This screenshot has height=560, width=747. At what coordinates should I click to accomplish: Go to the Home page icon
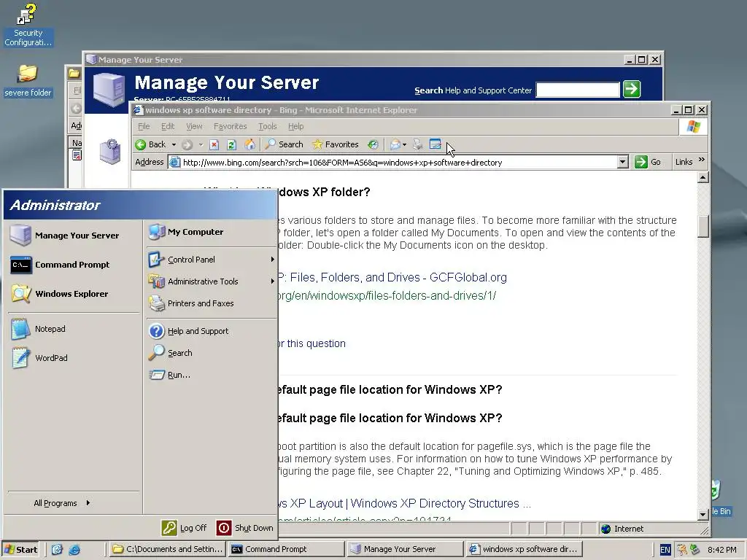click(x=249, y=144)
